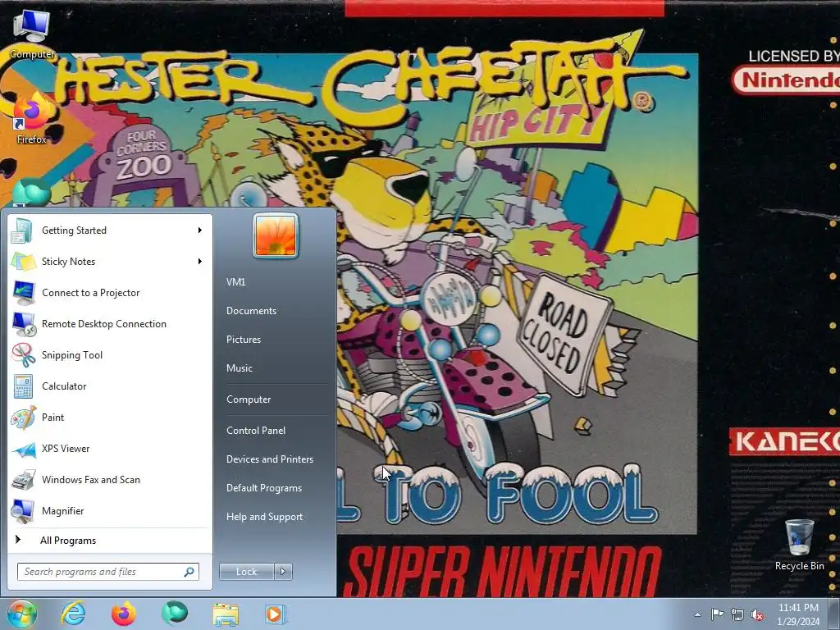Open Default Programs
Screen dimensions: 840x630
[x=263, y=488]
